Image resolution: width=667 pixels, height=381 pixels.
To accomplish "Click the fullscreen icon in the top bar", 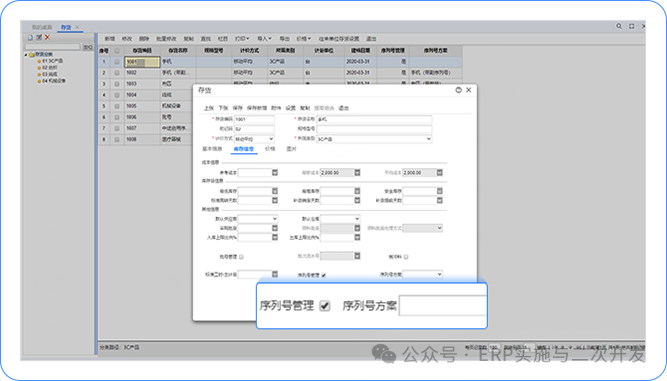I will [x=632, y=26].
